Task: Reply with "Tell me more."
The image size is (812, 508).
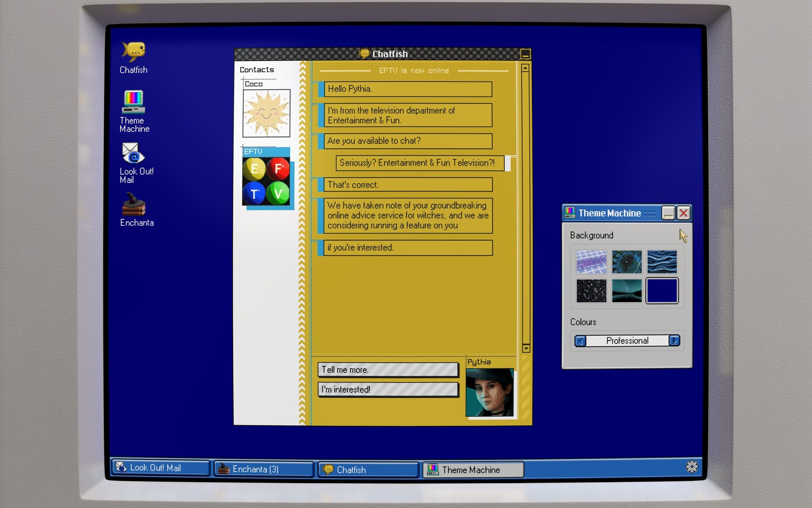Action: pos(388,370)
